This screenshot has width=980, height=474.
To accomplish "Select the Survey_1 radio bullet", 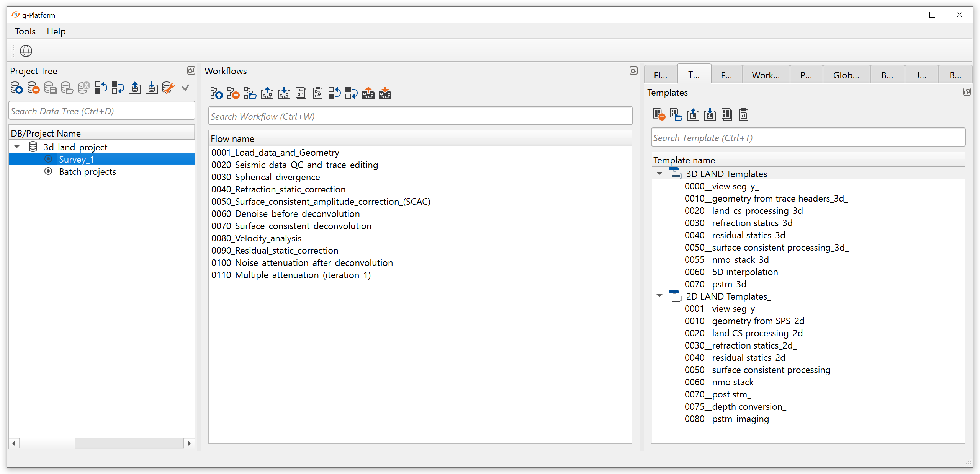I will (48, 159).
